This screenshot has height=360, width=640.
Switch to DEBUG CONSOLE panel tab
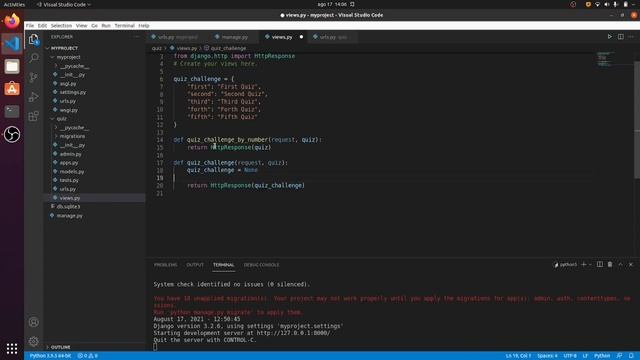pos(261,265)
